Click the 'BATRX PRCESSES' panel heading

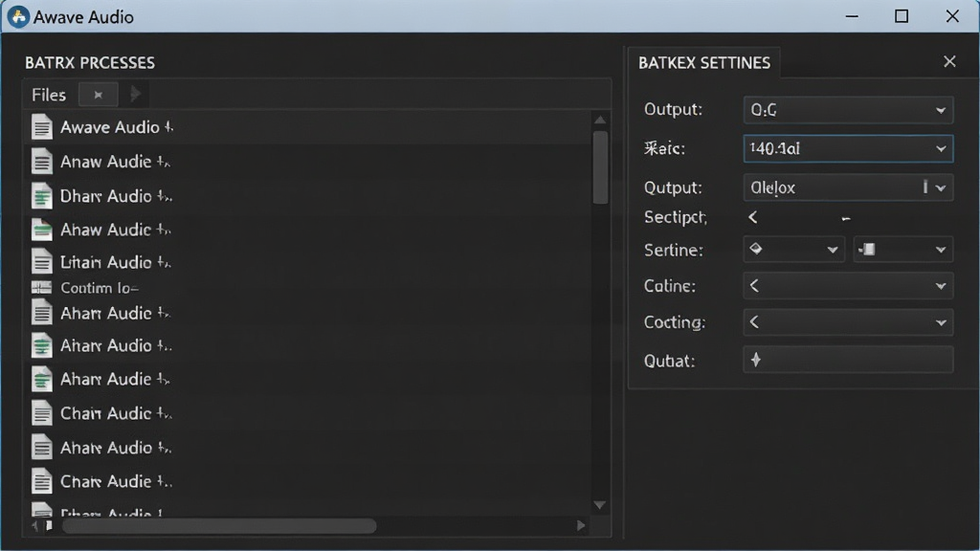90,63
